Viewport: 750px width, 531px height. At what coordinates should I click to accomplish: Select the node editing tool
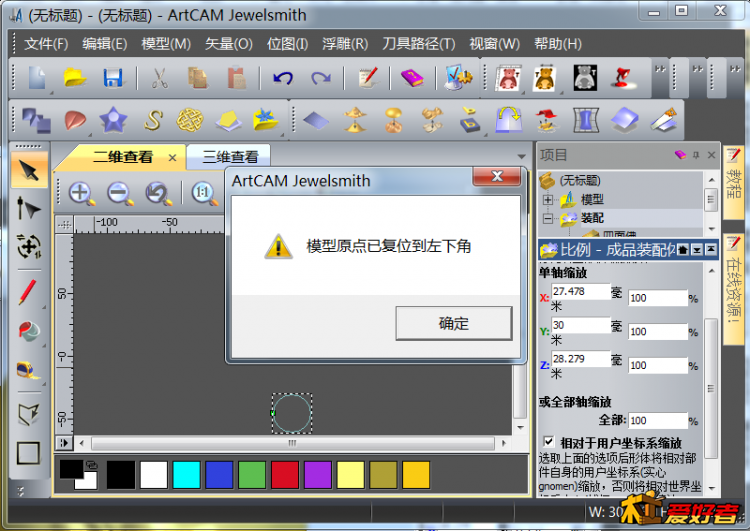[28, 209]
